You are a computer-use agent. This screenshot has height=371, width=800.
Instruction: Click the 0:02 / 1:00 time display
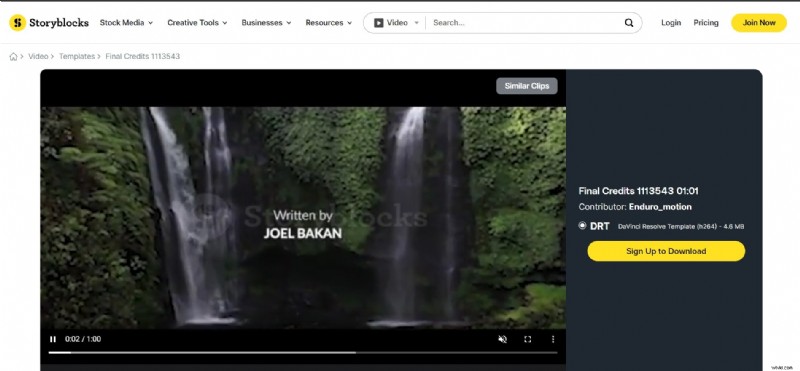(83, 339)
